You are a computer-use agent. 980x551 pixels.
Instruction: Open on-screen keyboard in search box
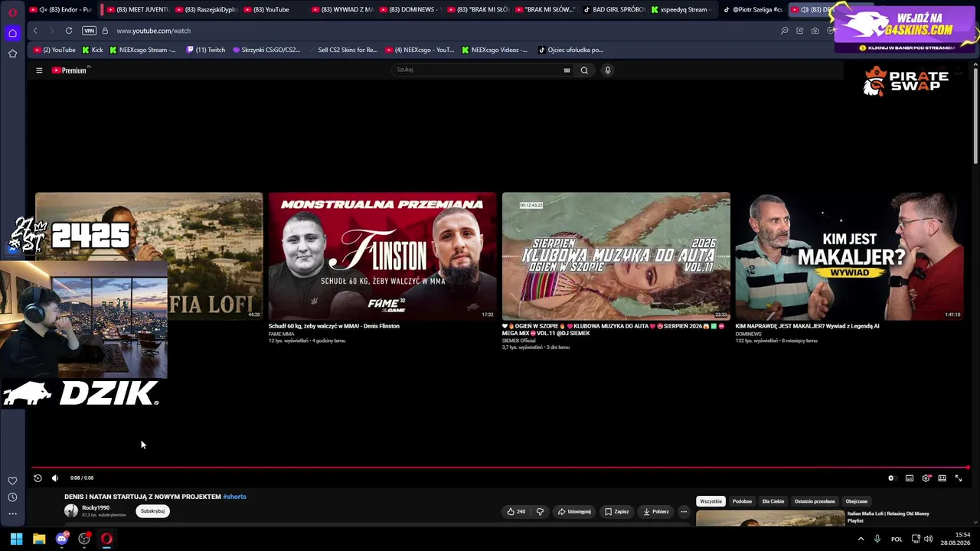pyautogui.click(x=567, y=70)
